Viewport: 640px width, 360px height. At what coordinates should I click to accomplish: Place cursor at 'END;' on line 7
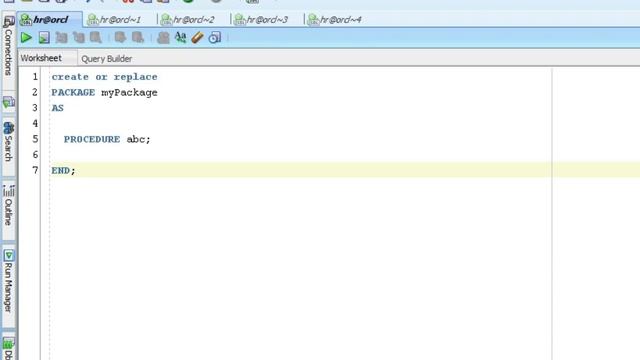[x=63, y=171]
